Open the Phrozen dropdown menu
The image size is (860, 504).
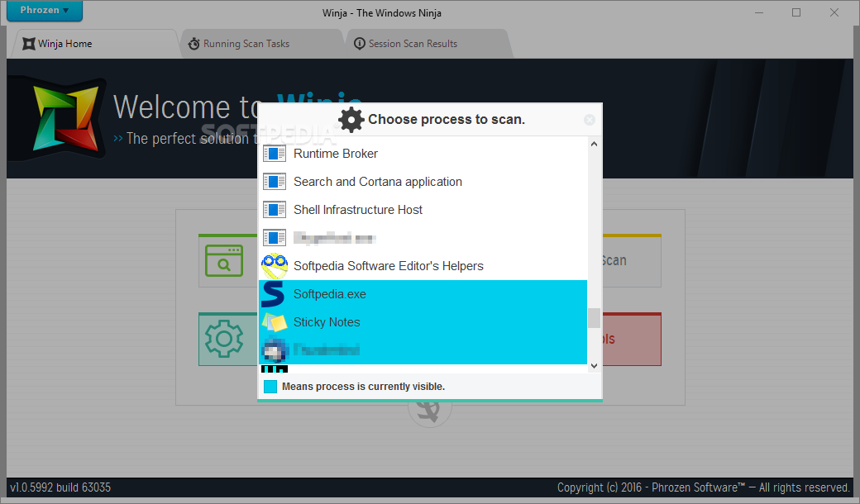coord(45,11)
